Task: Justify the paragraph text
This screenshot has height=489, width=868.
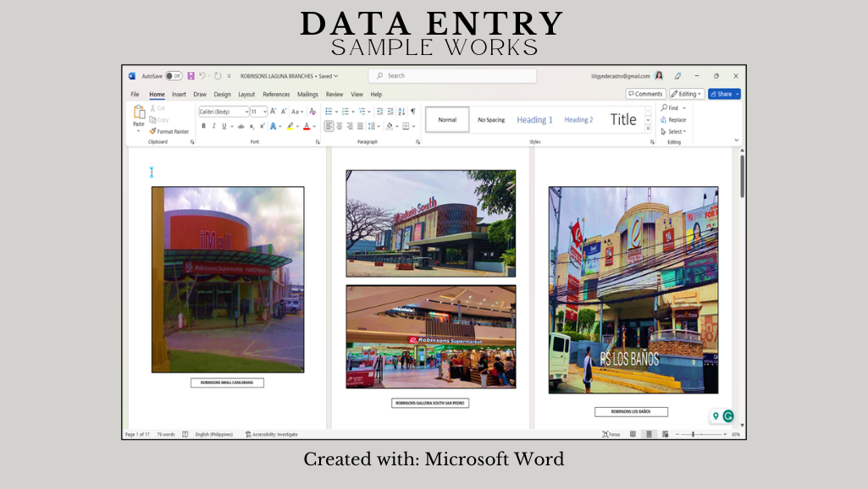Action: (361, 127)
